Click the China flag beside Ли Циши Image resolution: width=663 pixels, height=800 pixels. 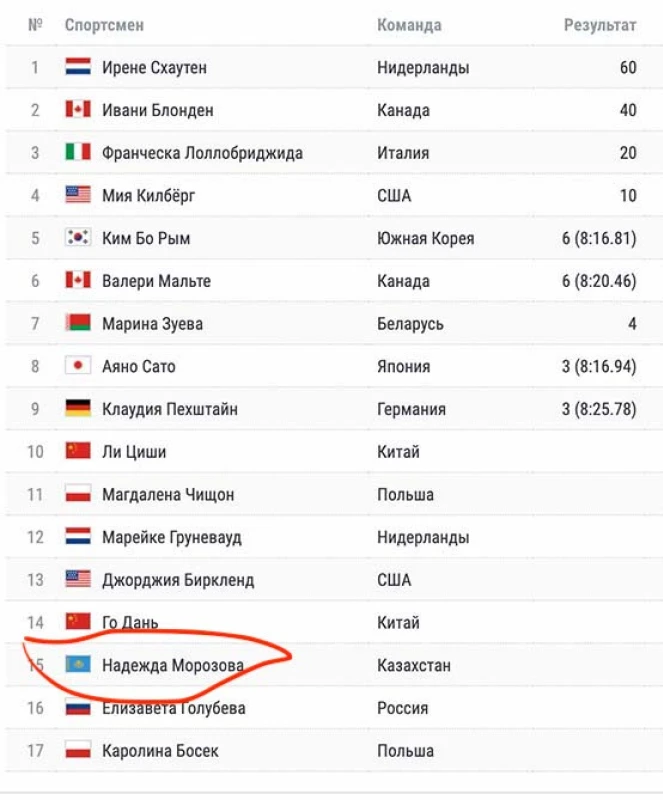pos(78,452)
